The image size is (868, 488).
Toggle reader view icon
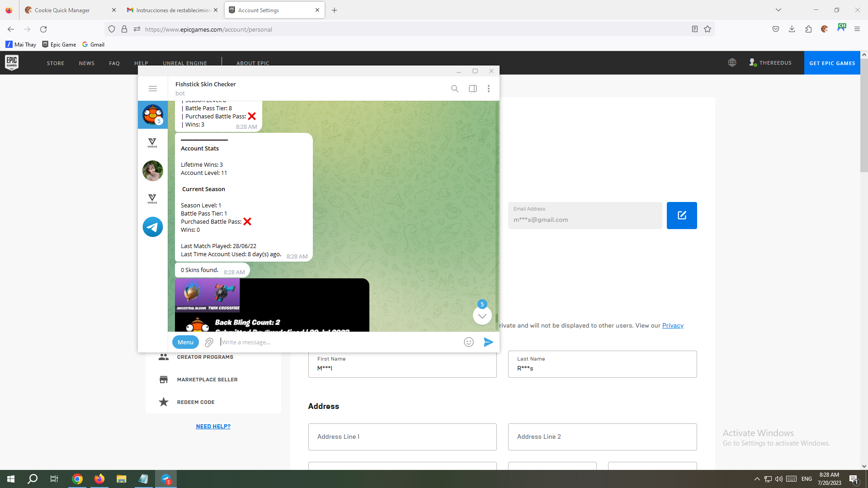(x=695, y=29)
